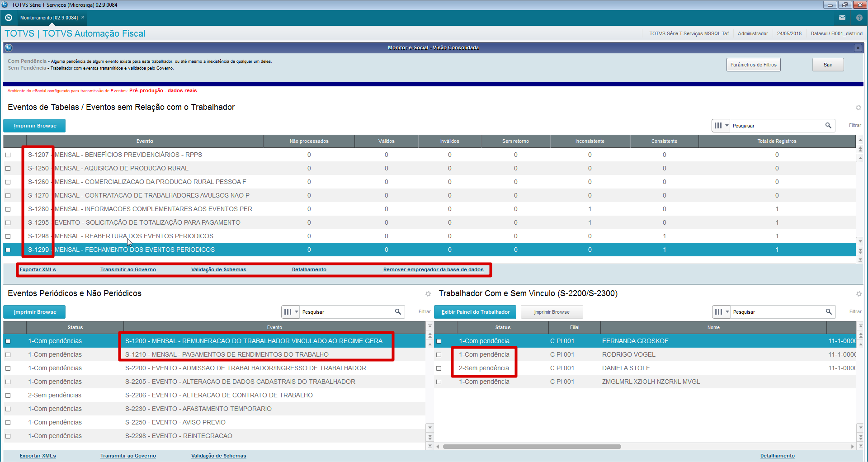868x462 pixels.
Task: Open Transmitir ao Governo link under Eventos Periódicos
Action: pyautogui.click(x=128, y=456)
